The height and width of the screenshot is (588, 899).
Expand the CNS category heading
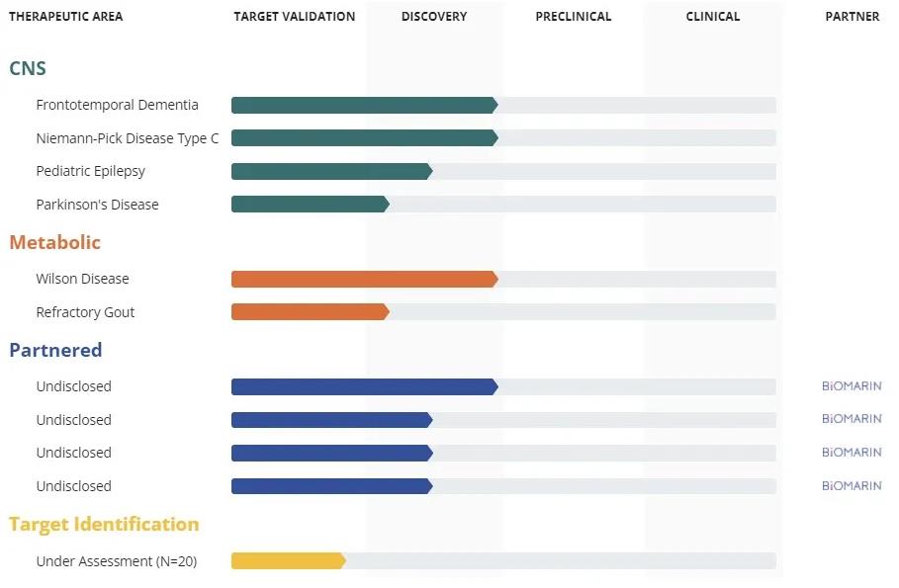[28, 68]
